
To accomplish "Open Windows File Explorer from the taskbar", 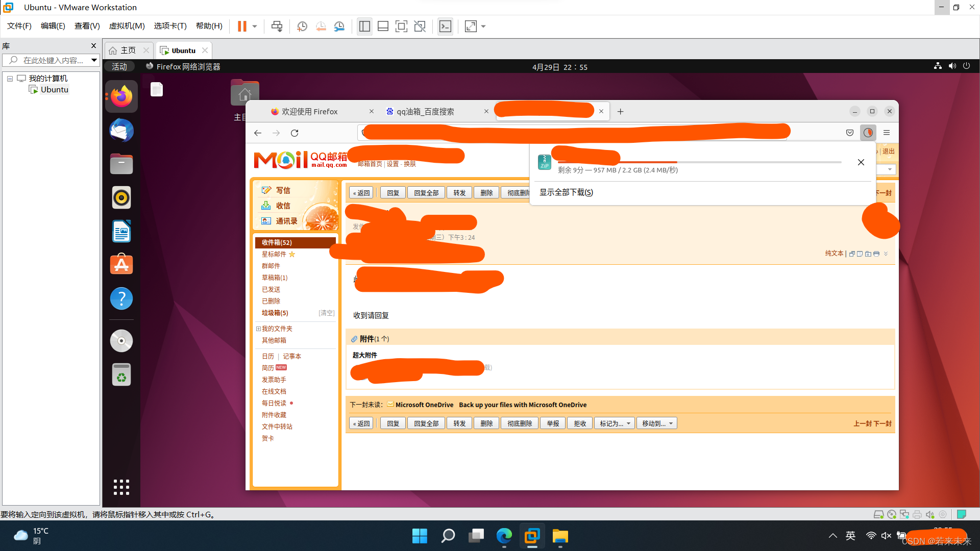I will coord(560,536).
